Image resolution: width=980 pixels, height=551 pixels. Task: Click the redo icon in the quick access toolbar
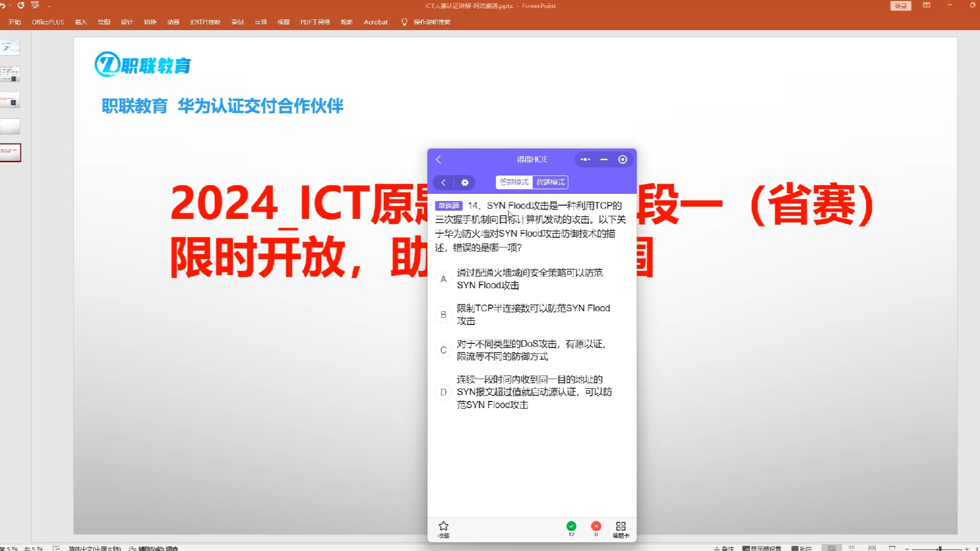[x=21, y=5]
